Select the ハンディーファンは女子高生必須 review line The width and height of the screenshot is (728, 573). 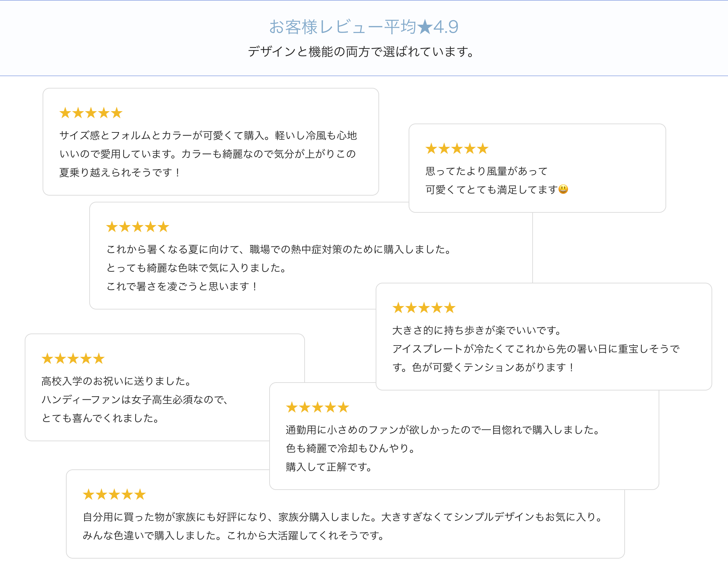point(135,399)
